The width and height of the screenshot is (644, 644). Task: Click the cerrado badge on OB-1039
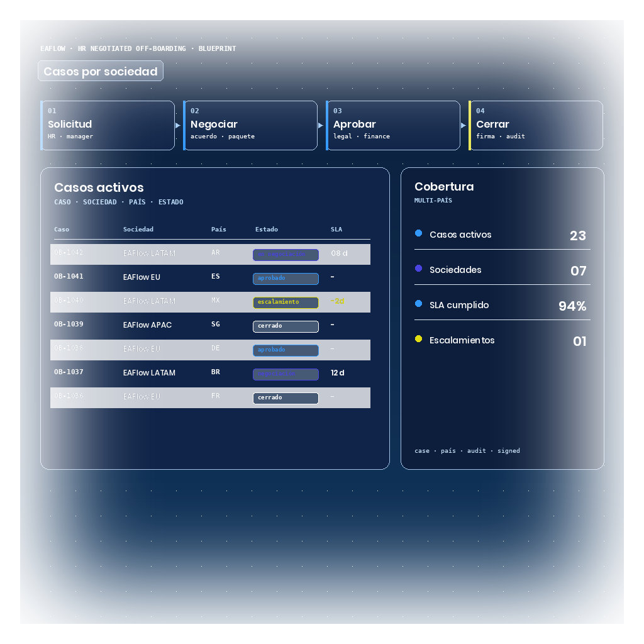[286, 326]
